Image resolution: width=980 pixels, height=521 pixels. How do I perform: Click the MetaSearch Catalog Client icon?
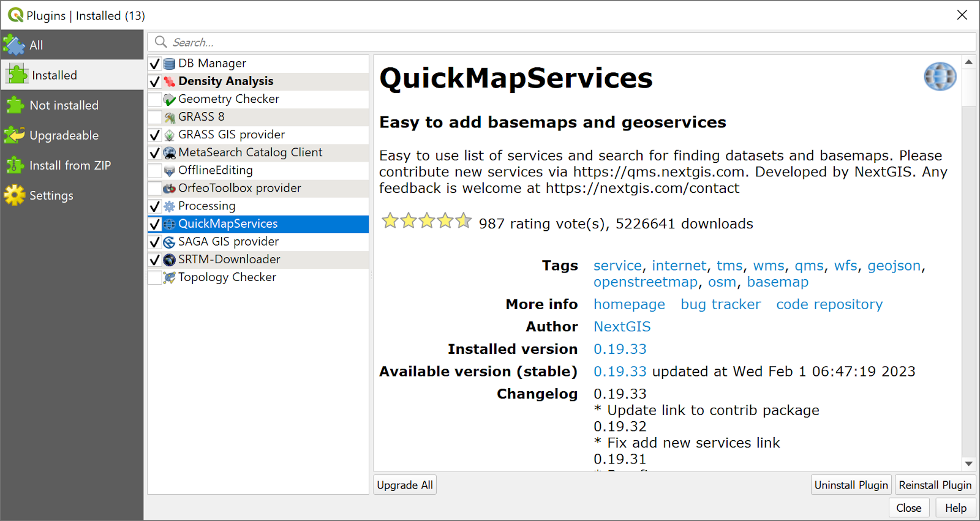pos(170,152)
